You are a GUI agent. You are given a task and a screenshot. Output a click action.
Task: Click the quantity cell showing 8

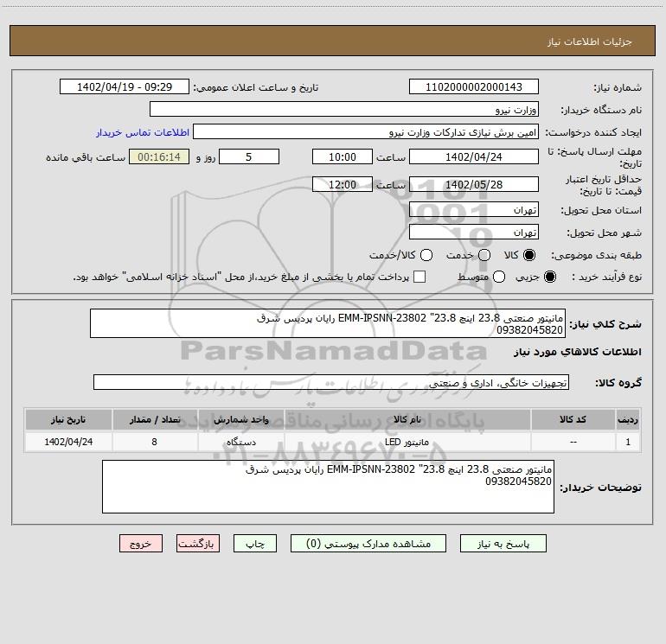click(x=155, y=442)
